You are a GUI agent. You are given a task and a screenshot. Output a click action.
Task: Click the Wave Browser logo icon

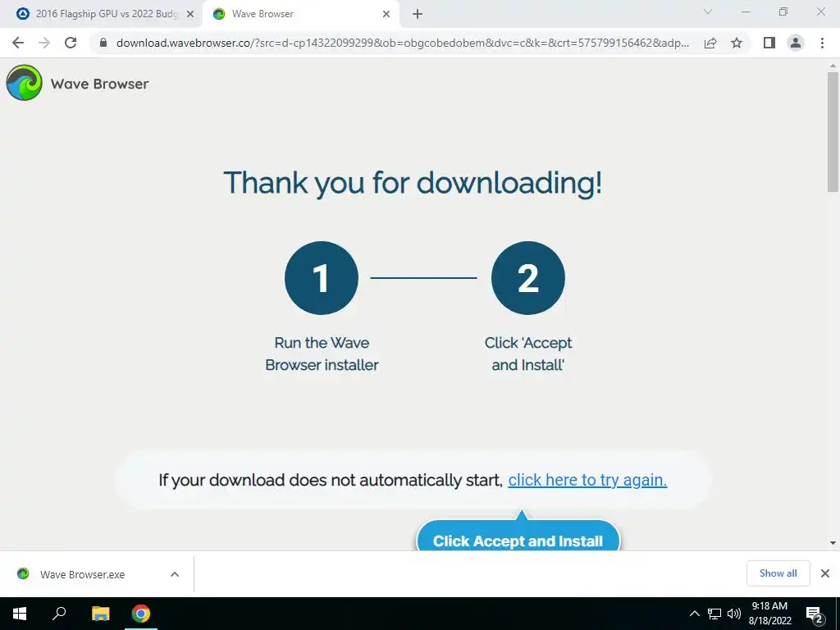pyautogui.click(x=24, y=83)
